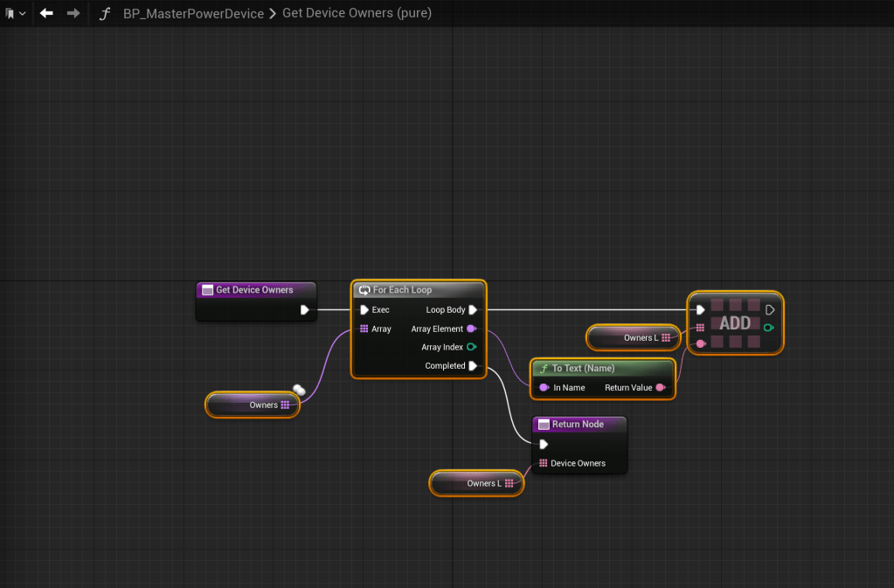Select the To Text (Name) node header

tap(583, 369)
